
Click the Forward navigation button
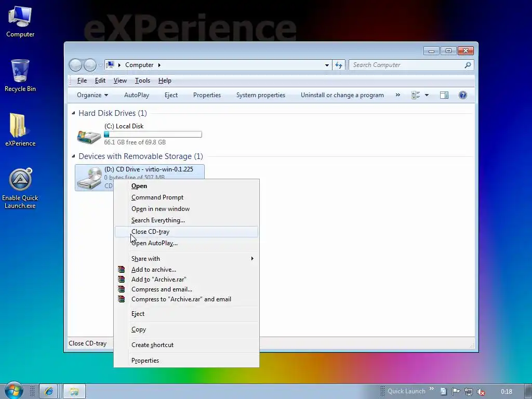coord(90,65)
